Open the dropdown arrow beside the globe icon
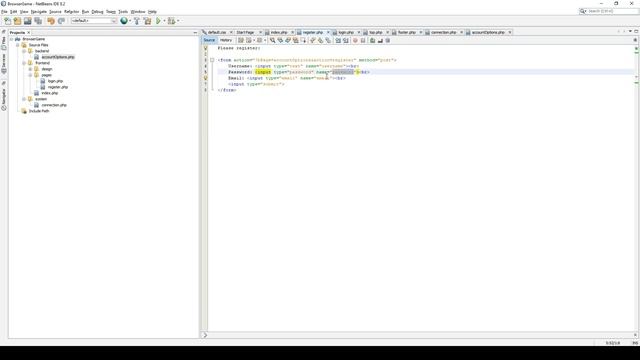This screenshot has height=360, width=640. [130, 21]
